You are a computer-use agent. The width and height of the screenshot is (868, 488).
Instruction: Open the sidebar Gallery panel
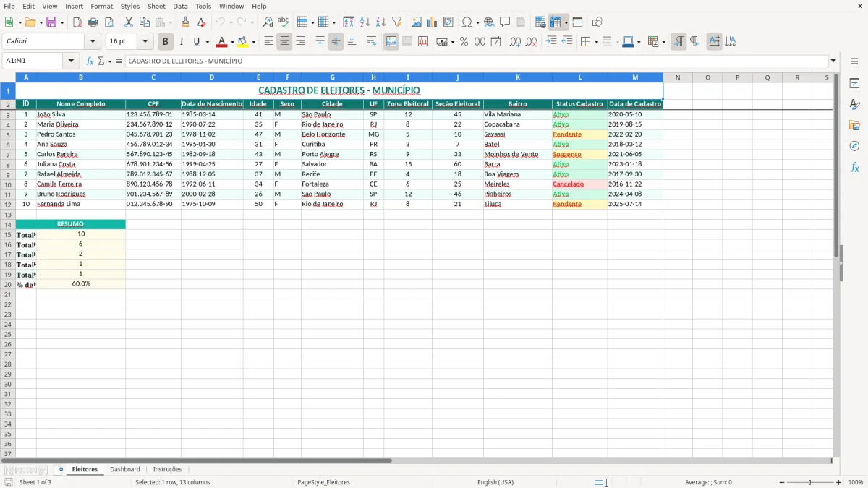pyautogui.click(x=854, y=125)
